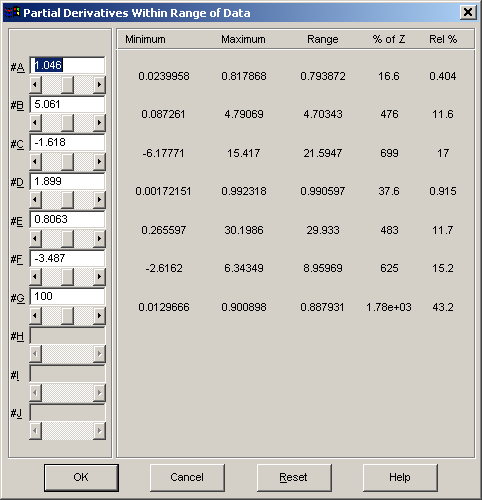Focus the #C field containing -1.618
The height and width of the screenshot is (500, 482).
[67, 143]
